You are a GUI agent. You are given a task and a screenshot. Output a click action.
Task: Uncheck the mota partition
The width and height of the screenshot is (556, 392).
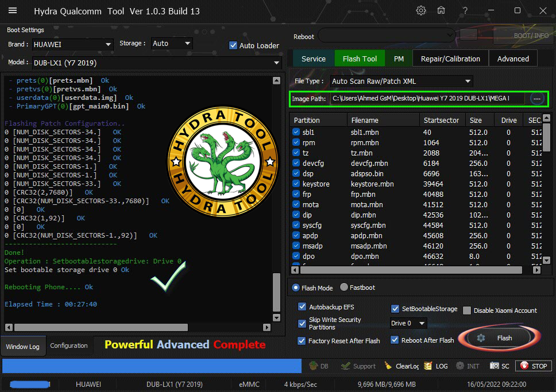pos(296,204)
